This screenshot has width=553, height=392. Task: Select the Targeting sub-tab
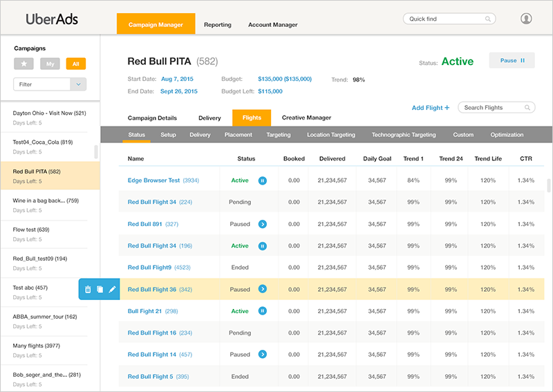(x=279, y=135)
